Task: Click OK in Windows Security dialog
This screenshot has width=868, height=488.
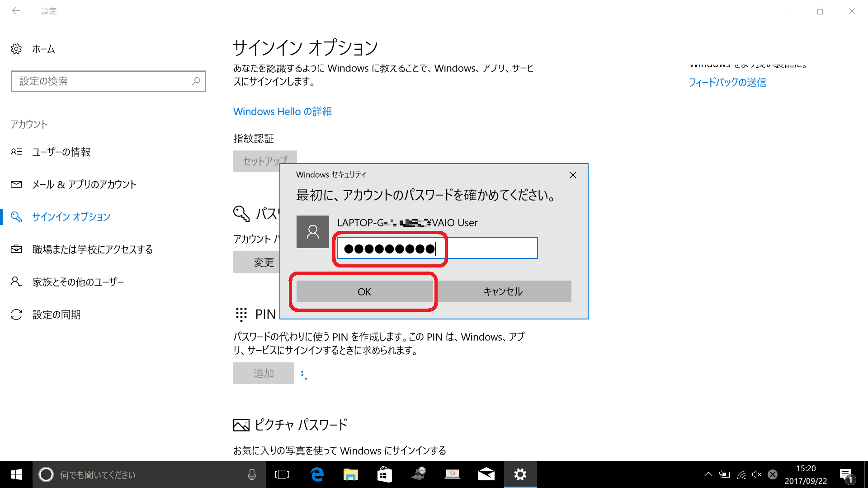Action: point(364,291)
